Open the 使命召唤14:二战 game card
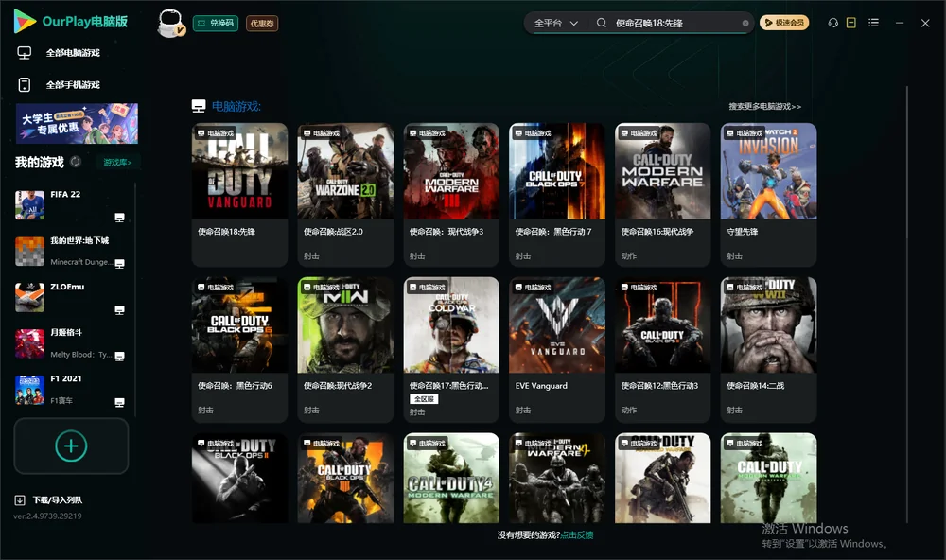The height and width of the screenshot is (560, 946). coord(768,349)
